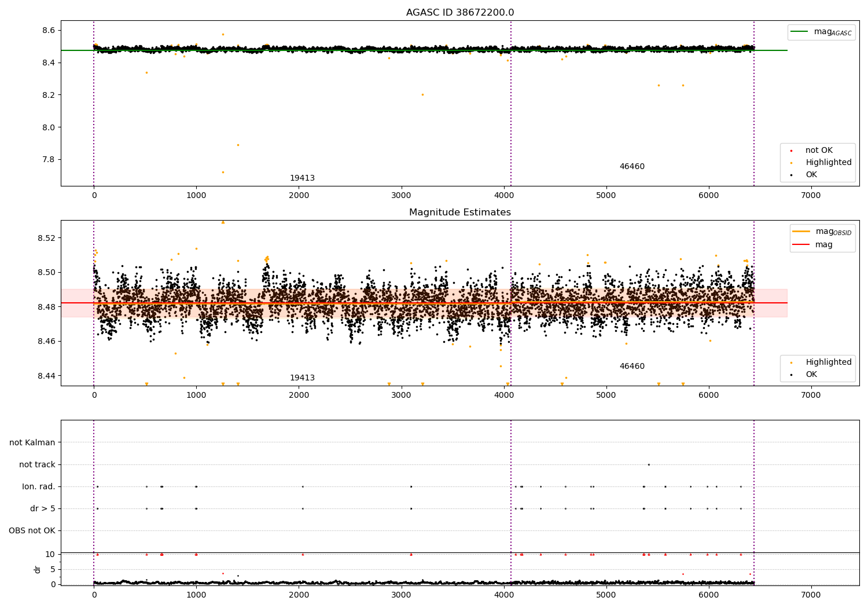This screenshot has height=608, width=868.
Task: Click the 'not OK' legend entry
Action: point(819,151)
